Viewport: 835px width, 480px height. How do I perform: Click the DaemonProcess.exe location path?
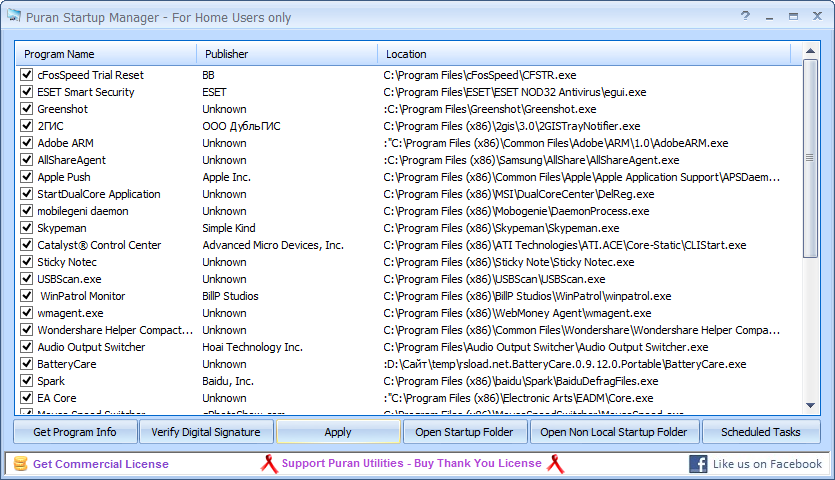[517, 211]
